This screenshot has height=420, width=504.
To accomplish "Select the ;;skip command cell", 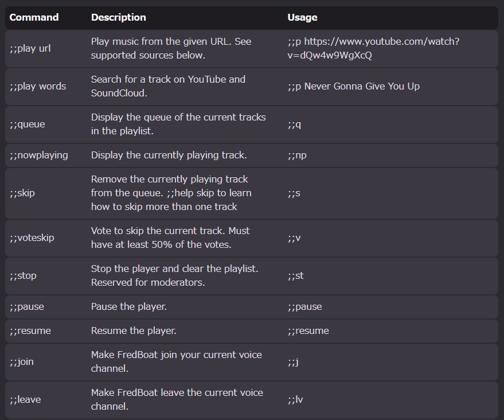I will tap(22, 193).
